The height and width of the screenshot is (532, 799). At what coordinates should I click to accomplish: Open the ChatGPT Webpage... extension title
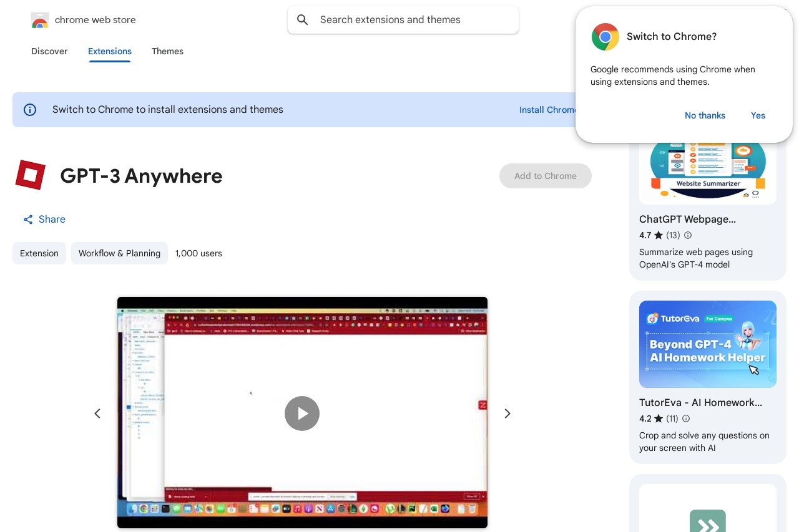pyautogui.click(x=687, y=219)
